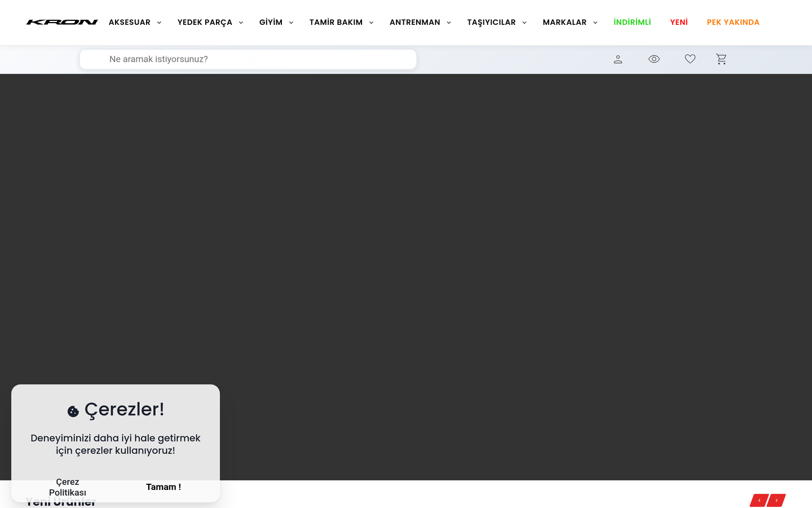Expand the TAMİR BAKIM dropdown chevron

371,23
